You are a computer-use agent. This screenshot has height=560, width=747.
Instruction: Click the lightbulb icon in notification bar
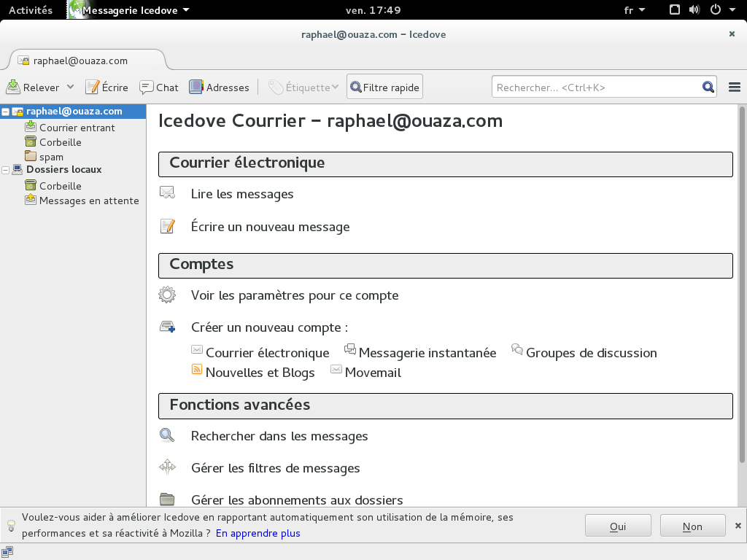12,525
